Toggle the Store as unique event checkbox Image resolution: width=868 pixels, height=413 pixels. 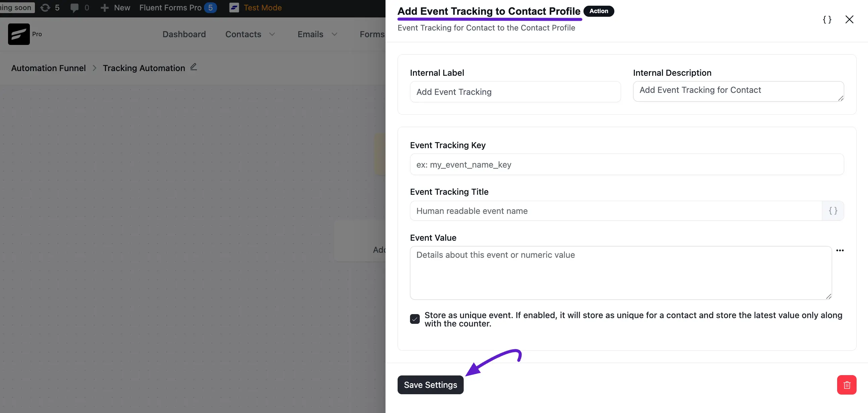[x=415, y=319]
